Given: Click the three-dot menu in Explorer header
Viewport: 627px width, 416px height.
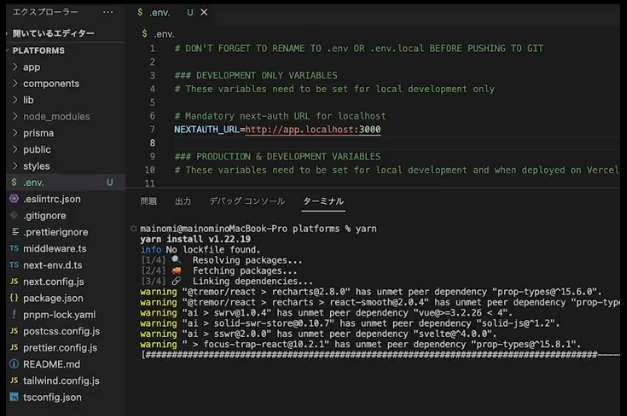Looking at the screenshot, I should coord(109,14).
